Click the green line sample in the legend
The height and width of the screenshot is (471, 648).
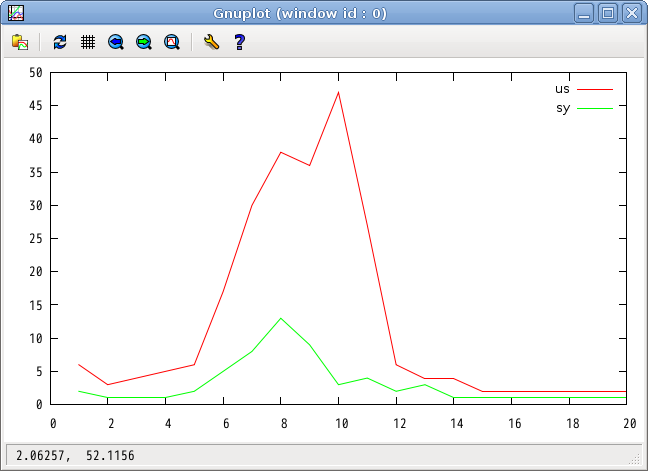pyautogui.click(x=595, y=108)
